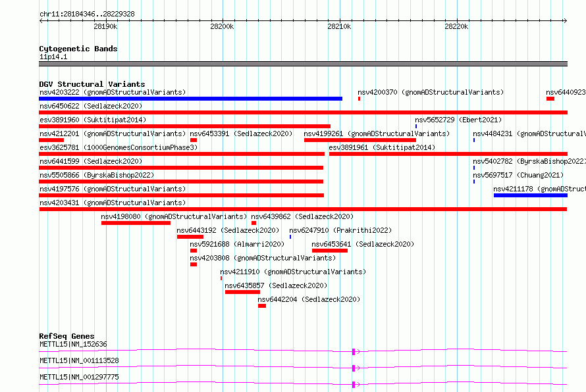586x392 pixels.
Task: Click the nsv6443192 red variant bar
Action: coord(190,237)
